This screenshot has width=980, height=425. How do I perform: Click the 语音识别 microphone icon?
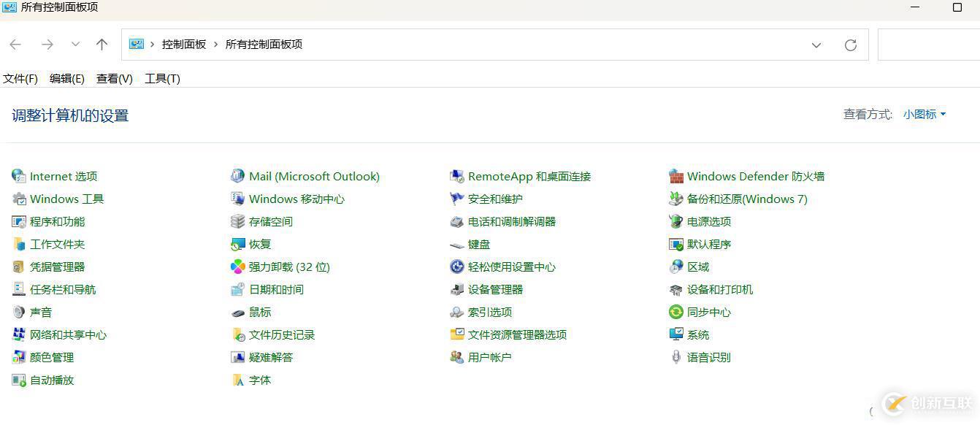tap(675, 357)
